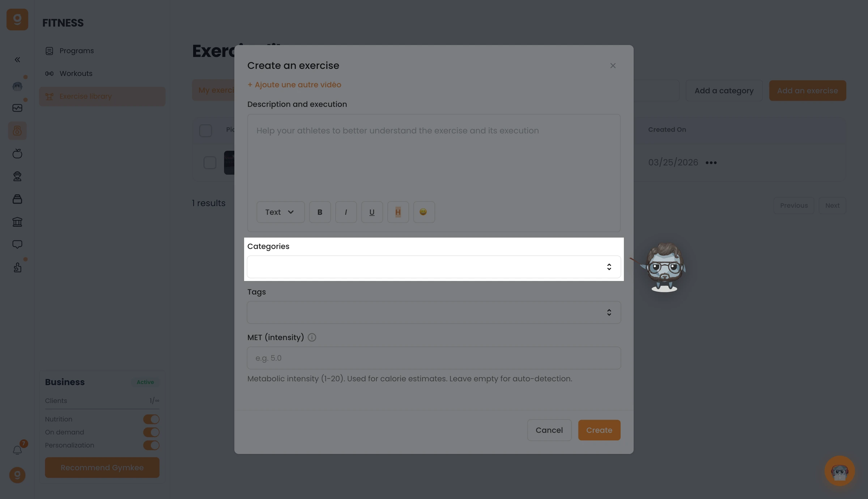Click the Programs icon in the menu
Screen dimensions: 868x499
pos(49,51)
